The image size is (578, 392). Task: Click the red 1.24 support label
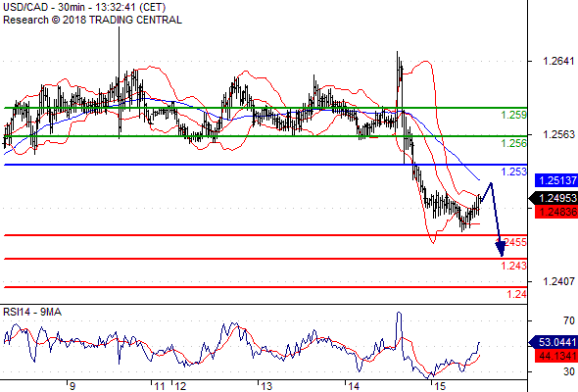pos(516,294)
